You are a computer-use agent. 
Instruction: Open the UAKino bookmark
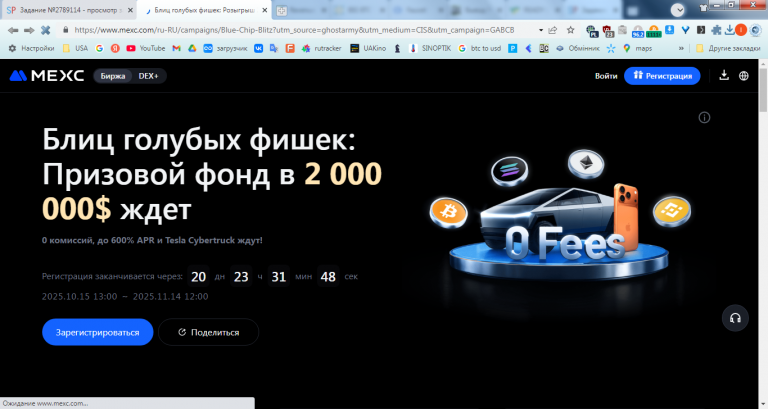tap(368, 48)
